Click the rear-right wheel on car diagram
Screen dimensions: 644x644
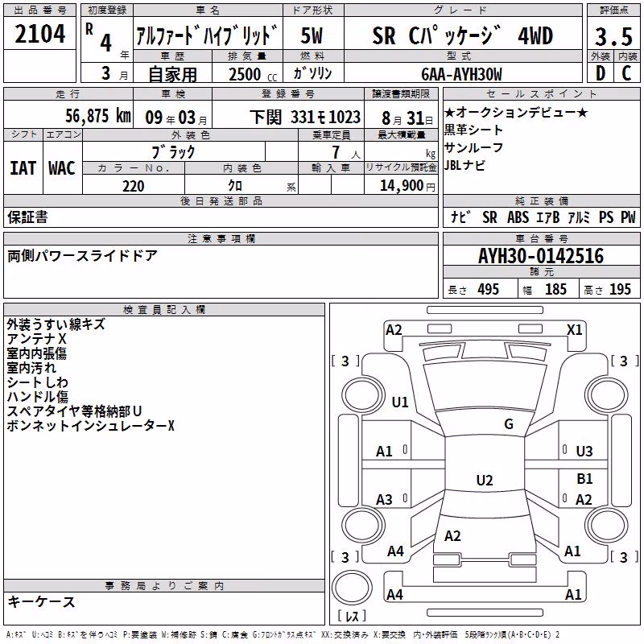click(607, 525)
